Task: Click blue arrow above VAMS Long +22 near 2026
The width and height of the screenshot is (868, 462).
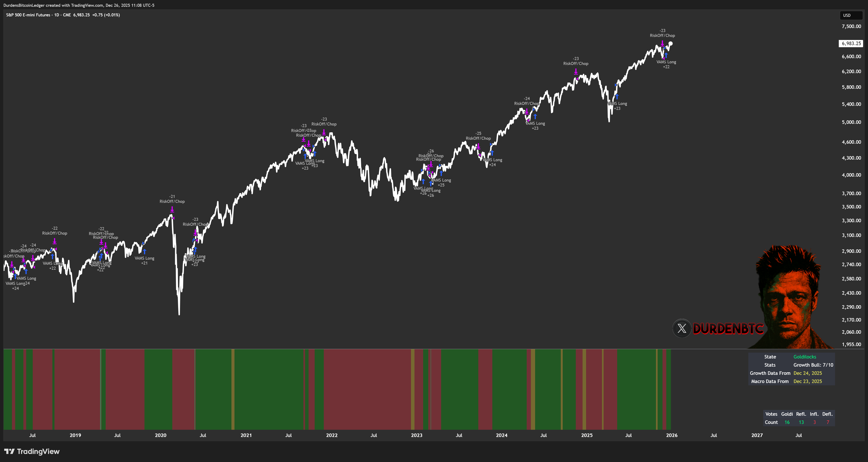Action: pos(666,55)
